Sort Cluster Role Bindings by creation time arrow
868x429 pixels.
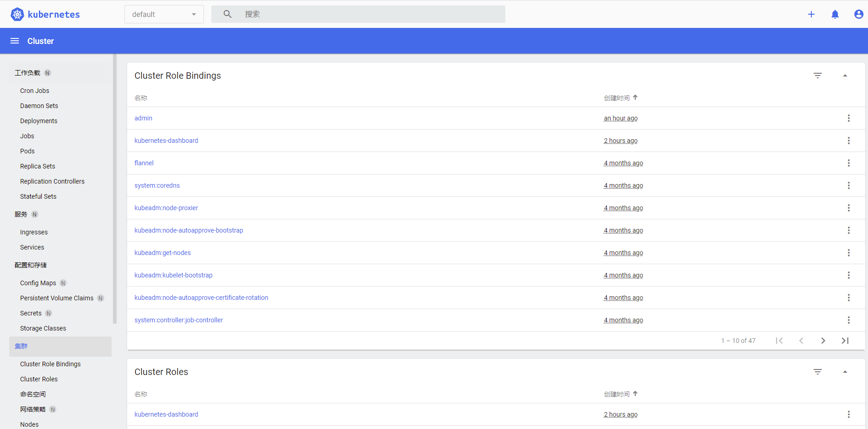click(635, 98)
